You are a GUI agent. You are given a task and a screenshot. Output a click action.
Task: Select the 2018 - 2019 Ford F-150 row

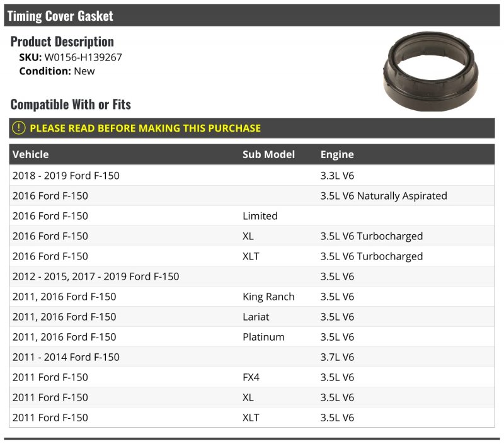[252, 176]
